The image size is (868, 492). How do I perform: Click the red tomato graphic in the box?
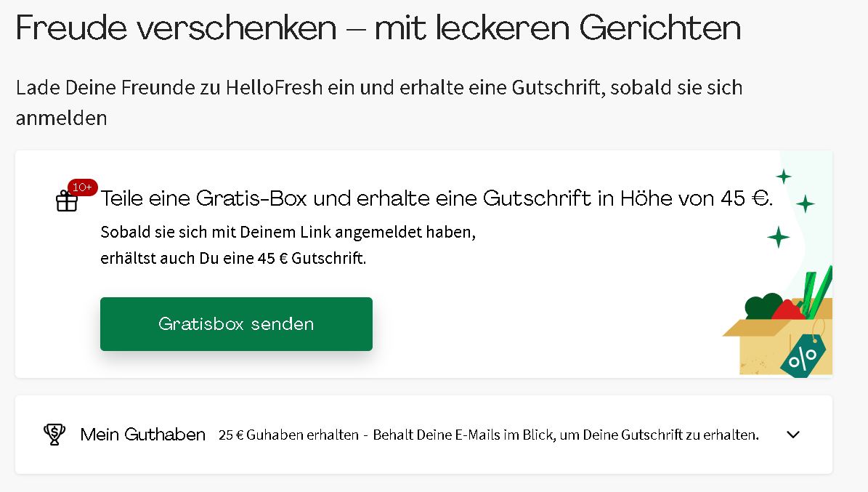pyautogui.click(x=790, y=309)
